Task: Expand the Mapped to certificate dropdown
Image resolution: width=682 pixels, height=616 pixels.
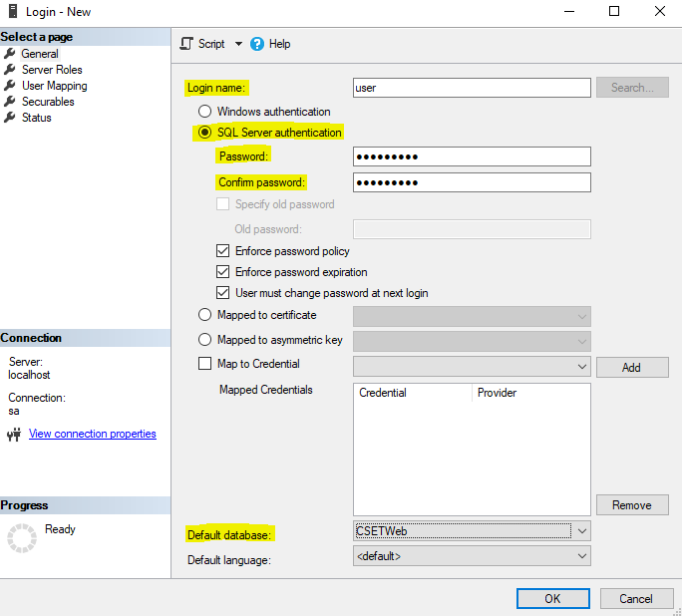Action: pos(582,317)
